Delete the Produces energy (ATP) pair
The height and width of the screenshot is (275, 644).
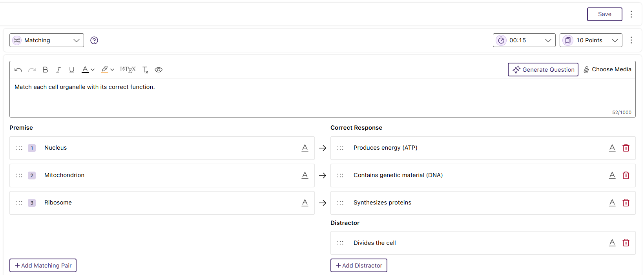(626, 148)
